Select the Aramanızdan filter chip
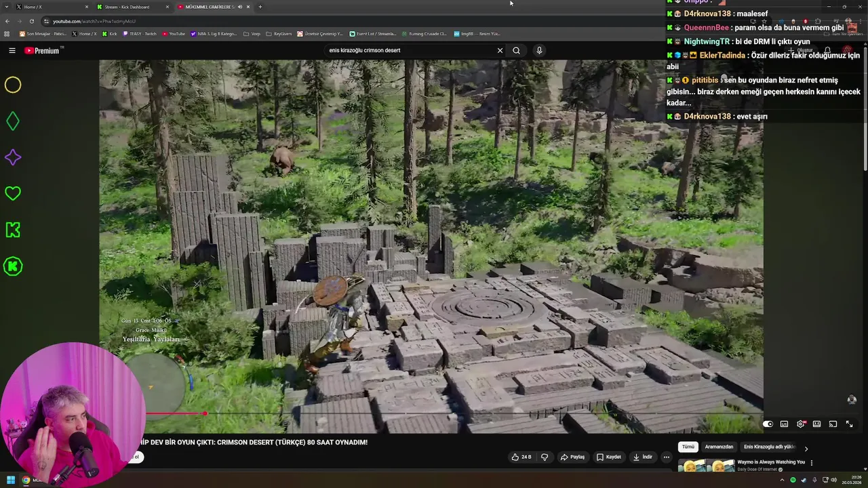The height and width of the screenshot is (488, 868). point(719,447)
